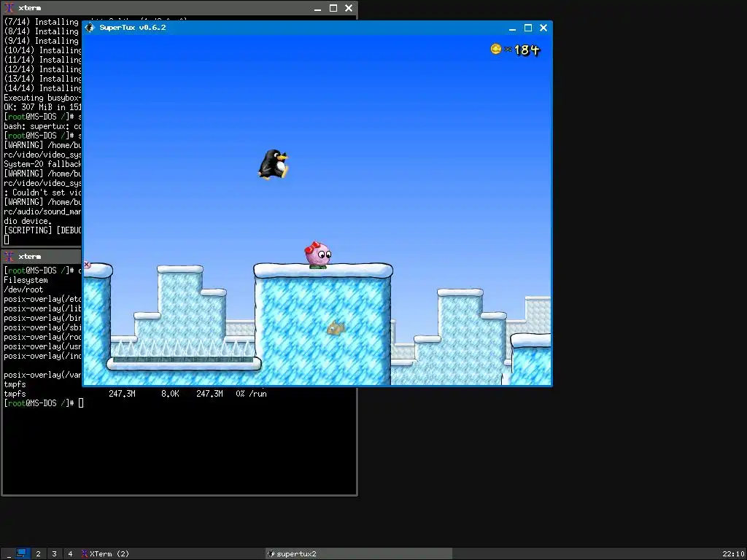
Task: Click the bottom xterm window's X logo icon
Action: [9, 257]
